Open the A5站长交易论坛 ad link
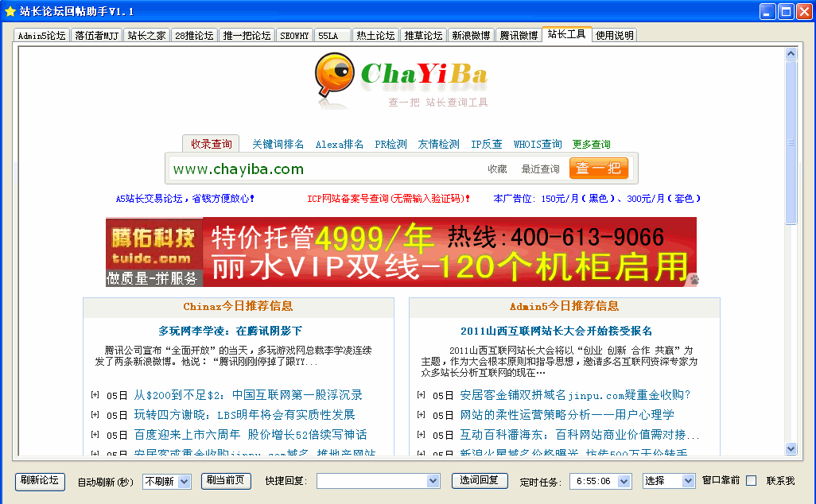 pos(185,199)
